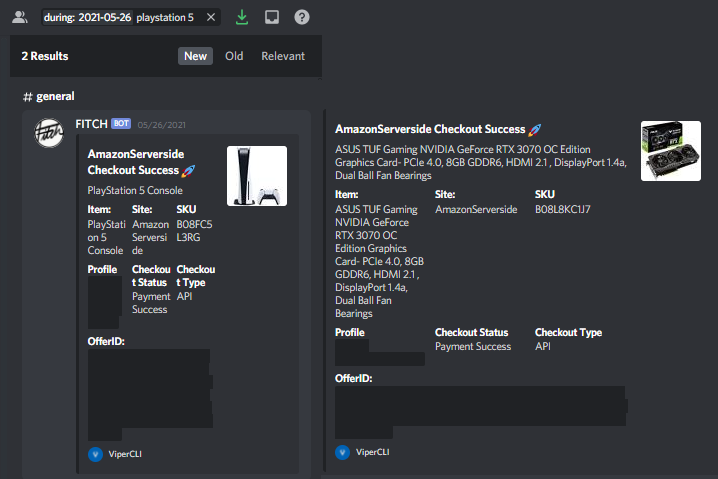Open the FITCH username profile
Viewport: 718px width, 479px height.
(x=91, y=124)
